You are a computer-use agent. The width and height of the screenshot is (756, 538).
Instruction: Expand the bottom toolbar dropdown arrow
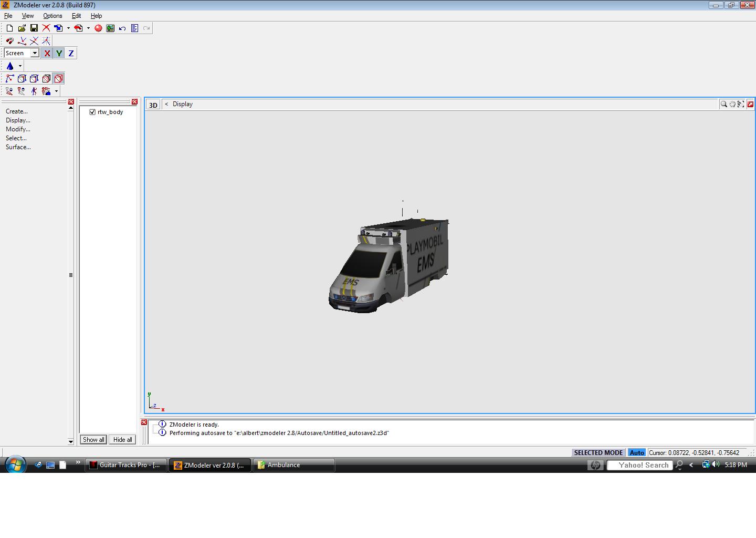(56, 91)
